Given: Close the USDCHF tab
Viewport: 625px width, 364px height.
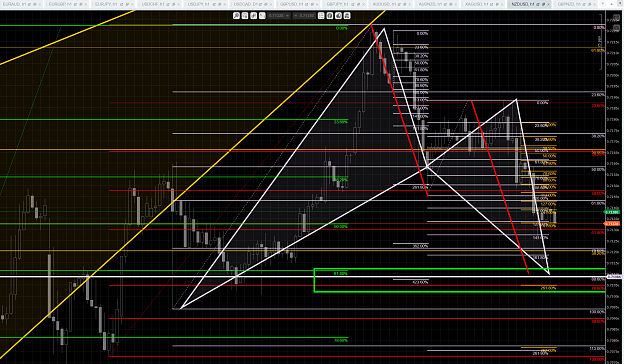Looking at the screenshot, I should tap(179, 4).
